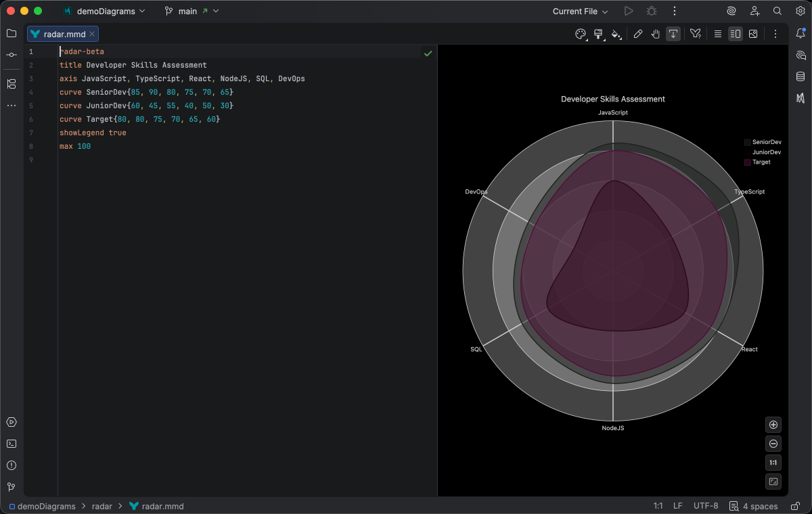Click the paint bucket fill icon
Viewport: 812px width, 514px height.
click(616, 34)
